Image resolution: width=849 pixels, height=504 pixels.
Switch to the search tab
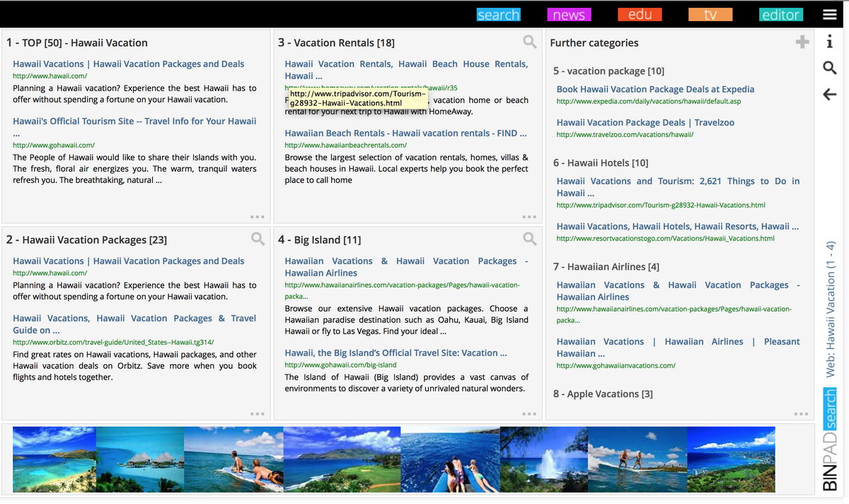pyautogui.click(x=498, y=15)
